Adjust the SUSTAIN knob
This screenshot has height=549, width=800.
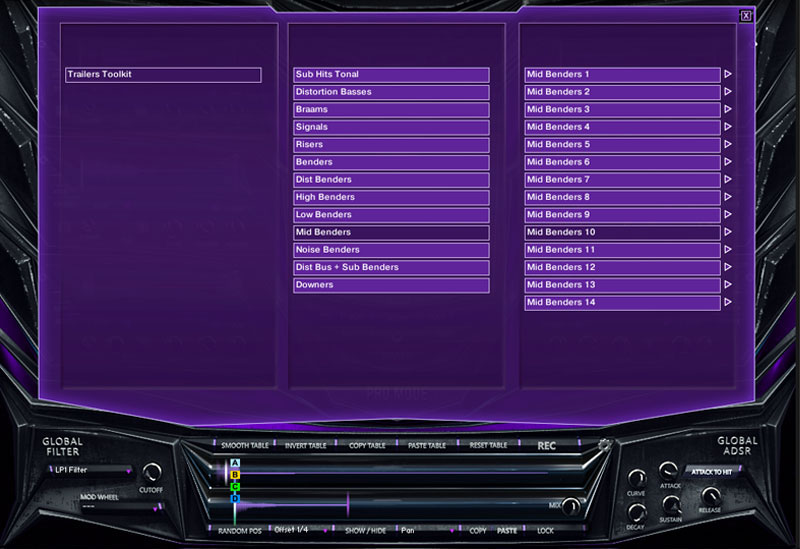pyautogui.click(x=671, y=505)
